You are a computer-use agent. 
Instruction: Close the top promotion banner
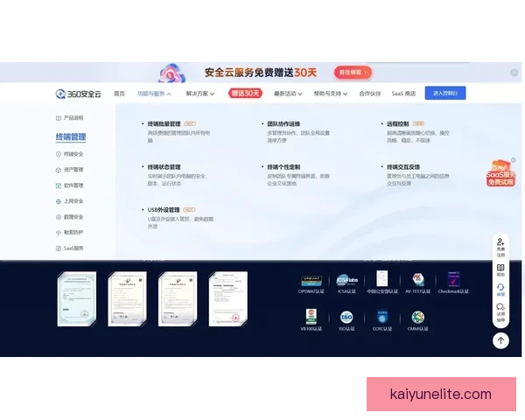click(x=514, y=73)
